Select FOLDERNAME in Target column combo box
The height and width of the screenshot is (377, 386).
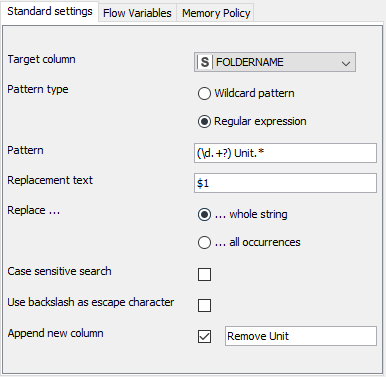pyautogui.click(x=275, y=62)
